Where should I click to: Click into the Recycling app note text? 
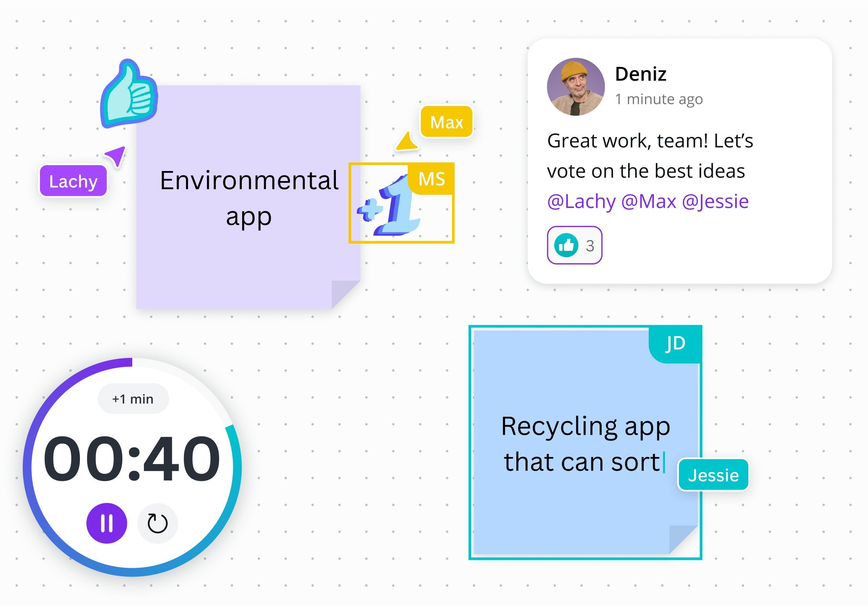click(x=585, y=444)
